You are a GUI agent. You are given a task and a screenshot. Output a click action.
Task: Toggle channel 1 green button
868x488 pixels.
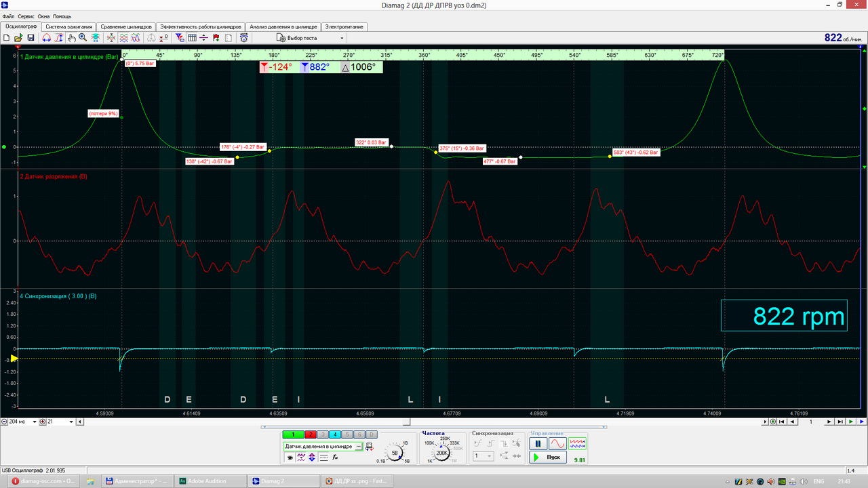click(294, 434)
